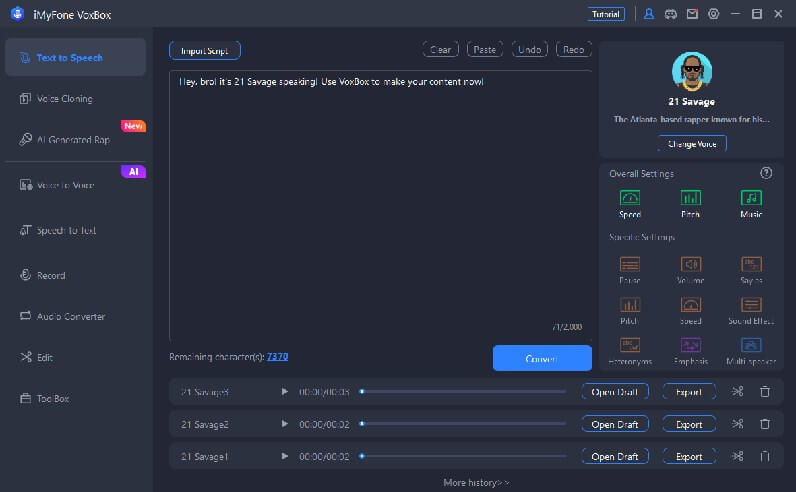The image size is (796, 492).
Task: Open the Discord community icon
Action: pyautogui.click(x=671, y=14)
